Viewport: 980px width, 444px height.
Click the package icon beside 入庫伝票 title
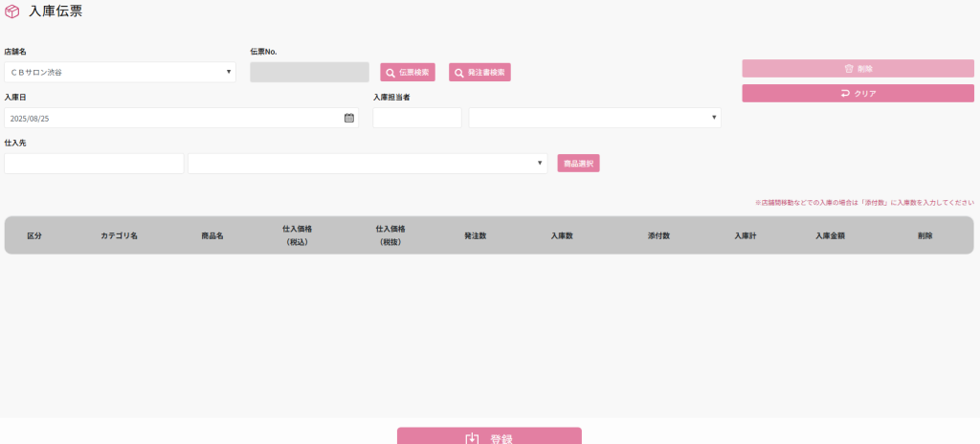[x=12, y=11]
